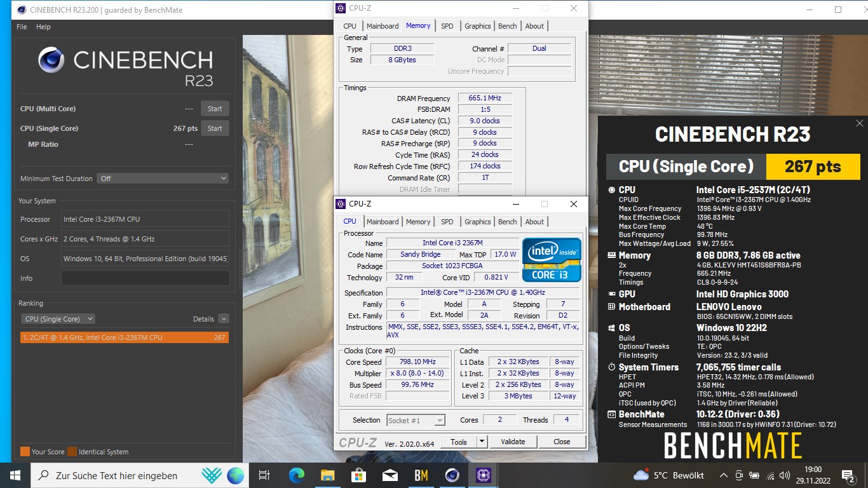Click the lower CPU-Z window title icon
The width and height of the screenshot is (868, 488).
[341, 204]
